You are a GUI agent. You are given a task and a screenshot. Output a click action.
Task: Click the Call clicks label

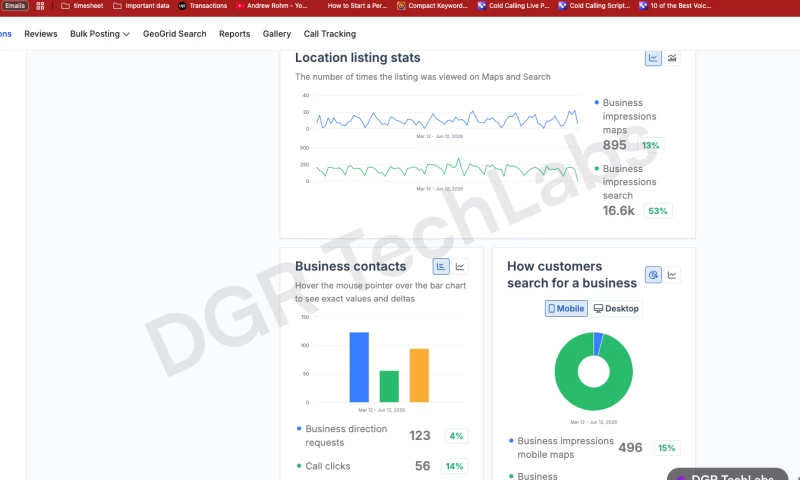click(x=328, y=466)
